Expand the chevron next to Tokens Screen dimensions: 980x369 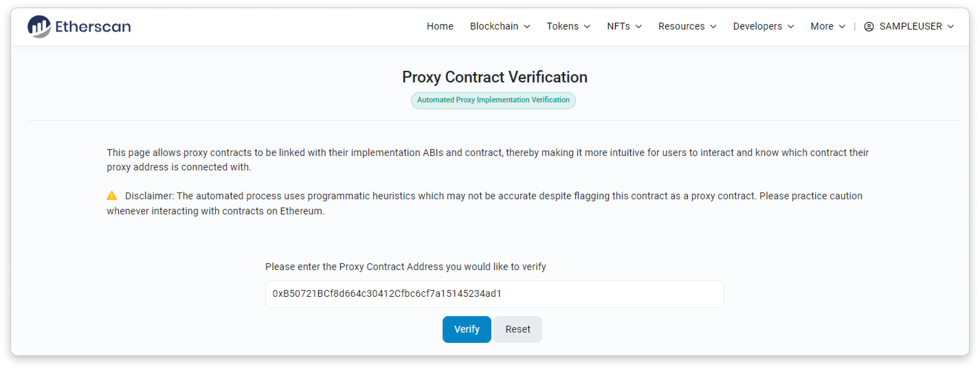click(x=587, y=27)
